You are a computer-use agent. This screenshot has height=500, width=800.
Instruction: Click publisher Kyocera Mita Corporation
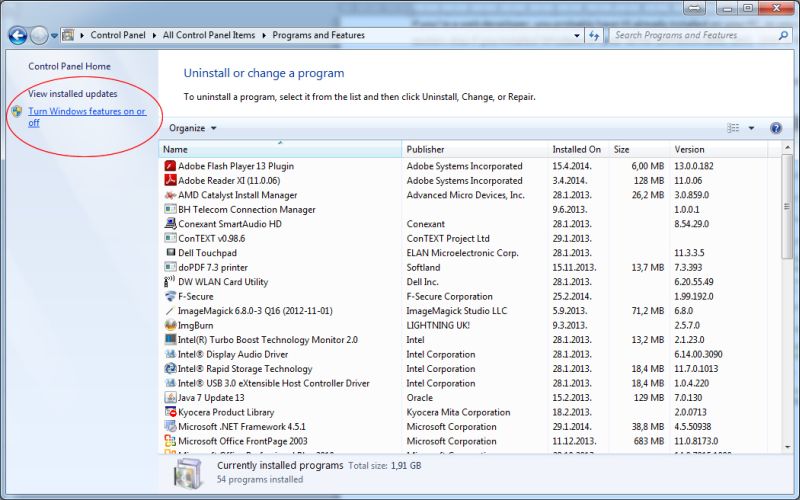(458, 412)
